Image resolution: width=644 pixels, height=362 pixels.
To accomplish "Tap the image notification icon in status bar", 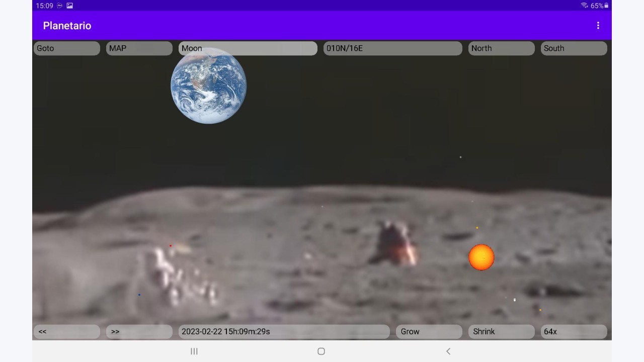I will [70, 6].
